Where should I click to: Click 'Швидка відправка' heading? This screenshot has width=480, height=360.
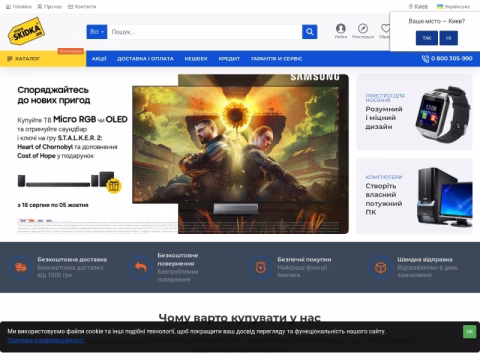[425, 259]
